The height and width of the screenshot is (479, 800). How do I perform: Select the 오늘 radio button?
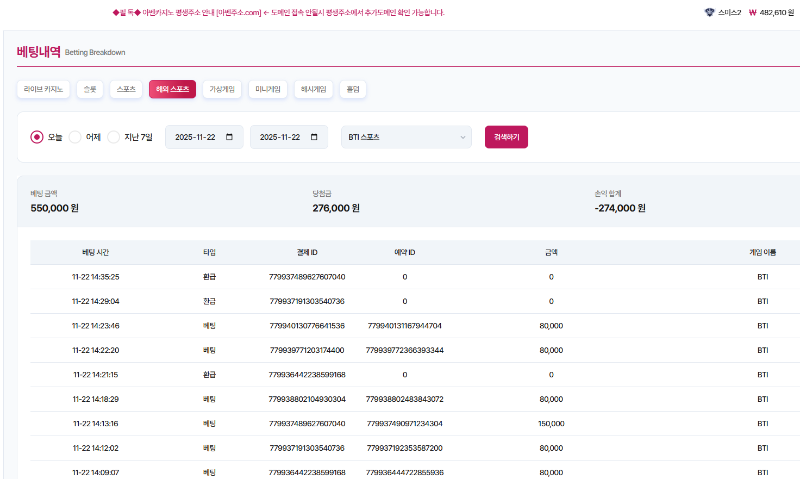point(37,137)
